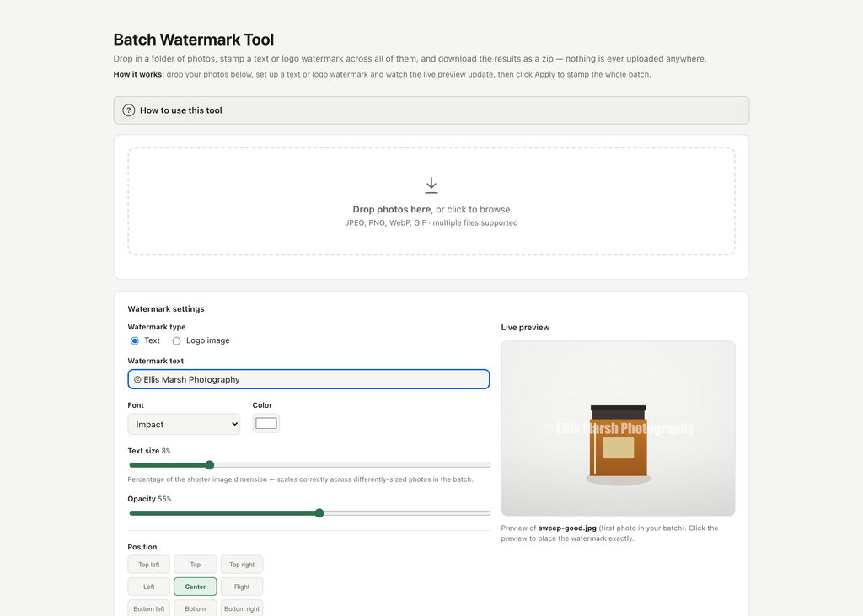Click the live preview image of the jar
Viewport: 863px width, 616px height.
[x=618, y=428]
